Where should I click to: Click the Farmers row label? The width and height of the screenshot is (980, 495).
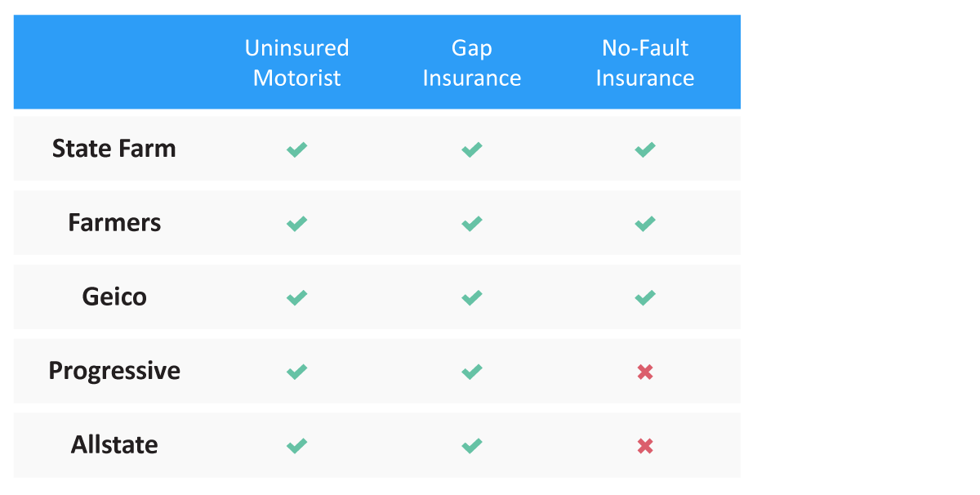114,223
